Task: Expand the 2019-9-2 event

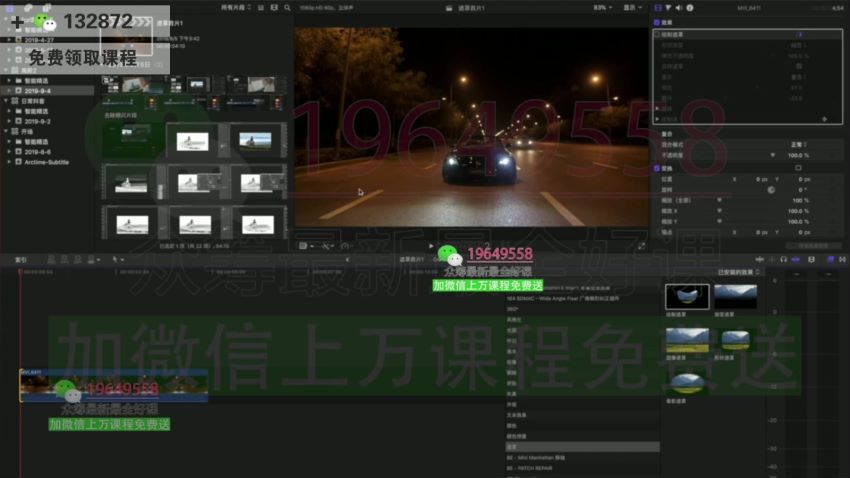Action: 9,121
